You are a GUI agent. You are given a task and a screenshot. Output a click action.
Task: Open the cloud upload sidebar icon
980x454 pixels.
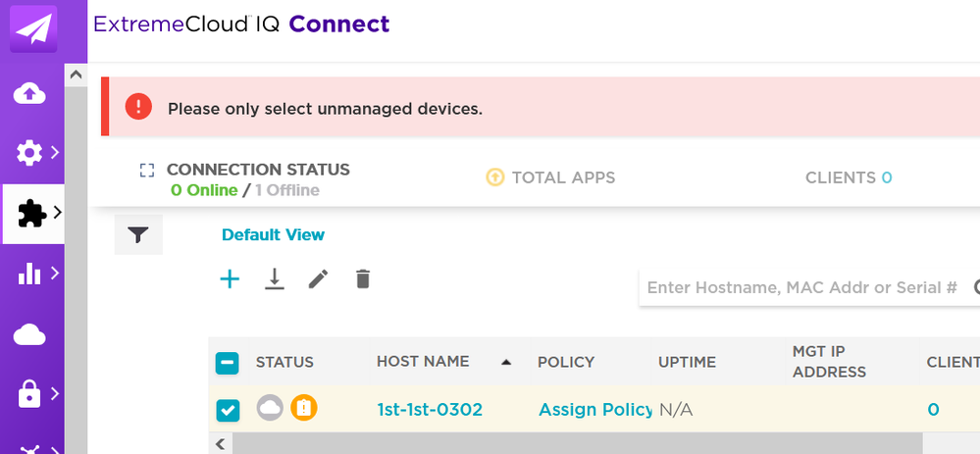point(29,94)
